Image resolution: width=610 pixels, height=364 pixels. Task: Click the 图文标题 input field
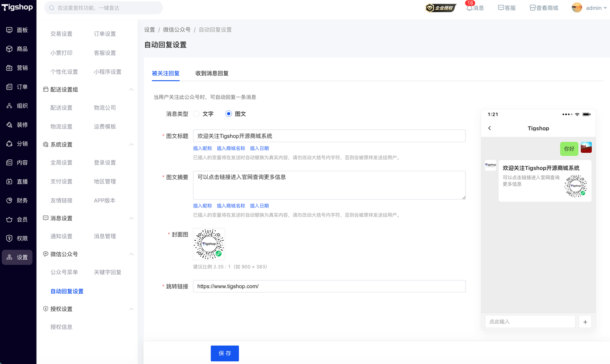(x=329, y=136)
